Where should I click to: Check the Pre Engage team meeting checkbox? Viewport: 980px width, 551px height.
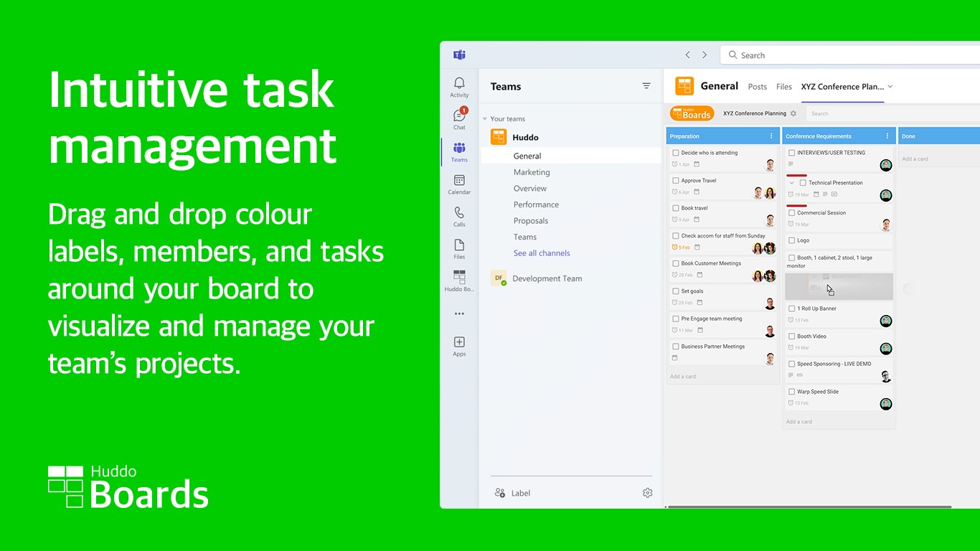[675, 319]
